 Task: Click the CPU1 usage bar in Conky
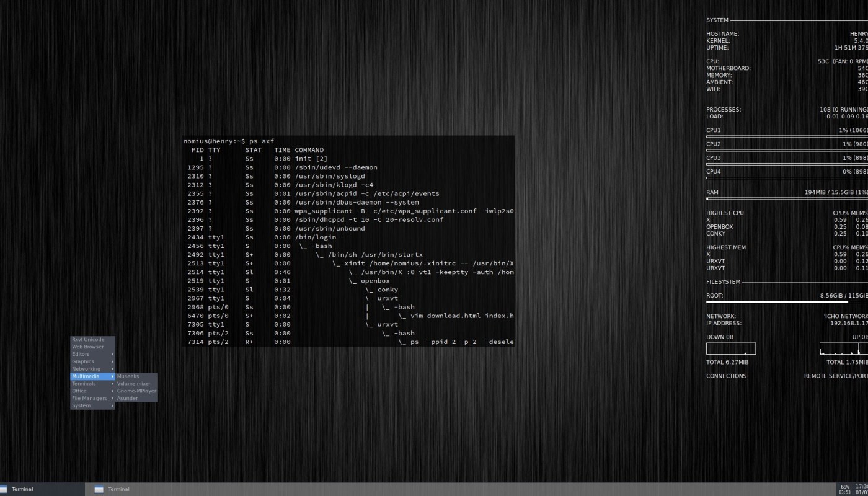[x=787, y=136]
